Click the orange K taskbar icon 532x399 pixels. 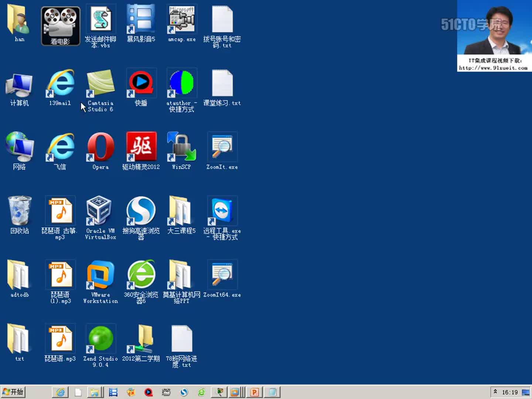pyautogui.click(x=131, y=392)
